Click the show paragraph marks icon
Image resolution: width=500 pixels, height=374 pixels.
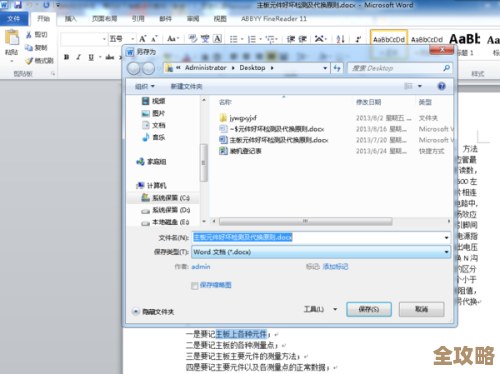coord(358,39)
